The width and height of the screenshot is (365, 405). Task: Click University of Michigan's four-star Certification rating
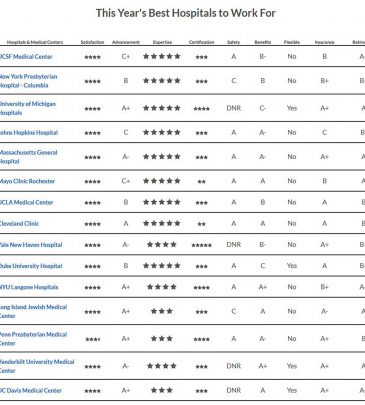coord(202,109)
